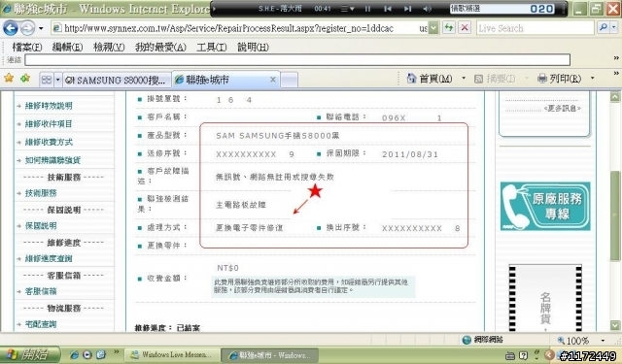Click the page scrollbar up arrow
This screenshot has width=622, height=364.
coord(615,97)
